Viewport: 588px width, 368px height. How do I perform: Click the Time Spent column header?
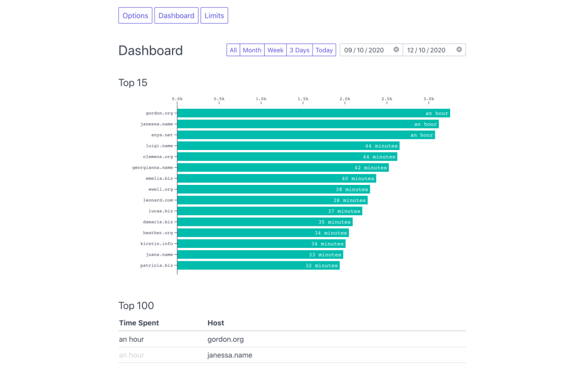[x=139, y=323]
